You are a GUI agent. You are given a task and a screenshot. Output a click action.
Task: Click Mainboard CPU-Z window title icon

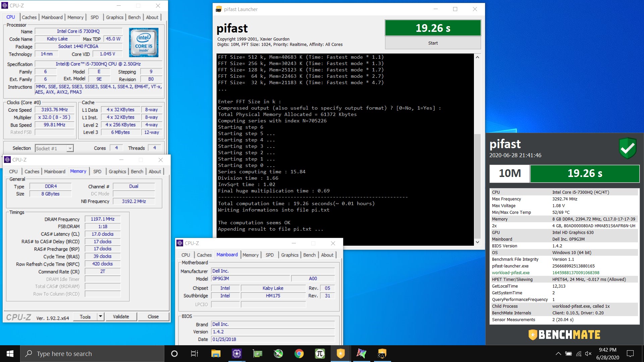point(180,243)
